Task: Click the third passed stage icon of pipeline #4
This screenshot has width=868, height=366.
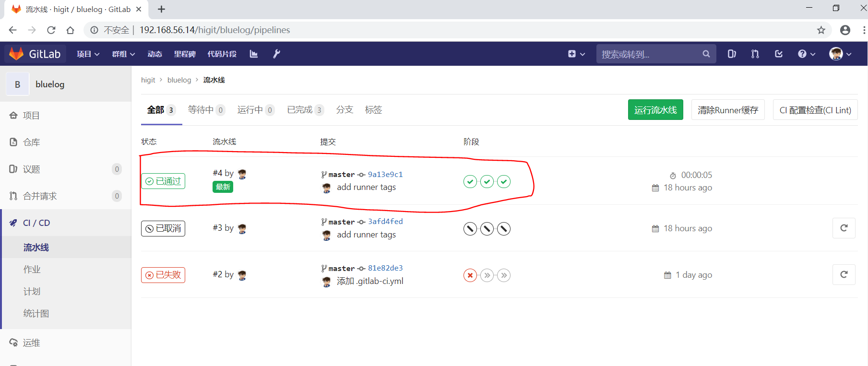Action: tap(504, 181)
